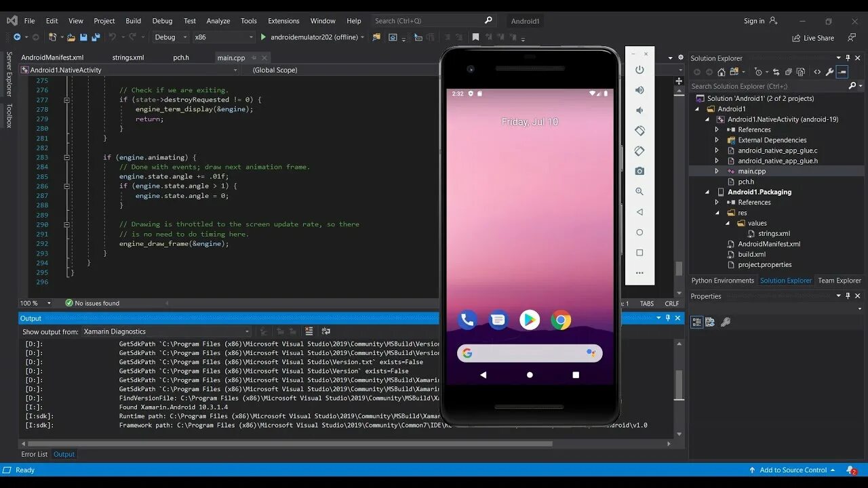This screenshot has height=488, width=868.
Task: Open the Analyze menu
Action: [218, 21]
